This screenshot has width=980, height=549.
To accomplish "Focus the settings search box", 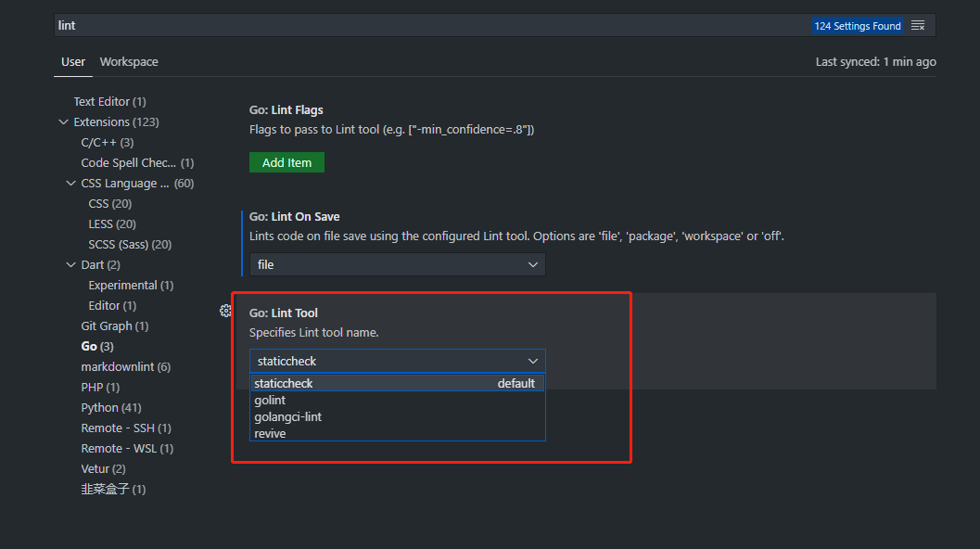I will [426, 26].
